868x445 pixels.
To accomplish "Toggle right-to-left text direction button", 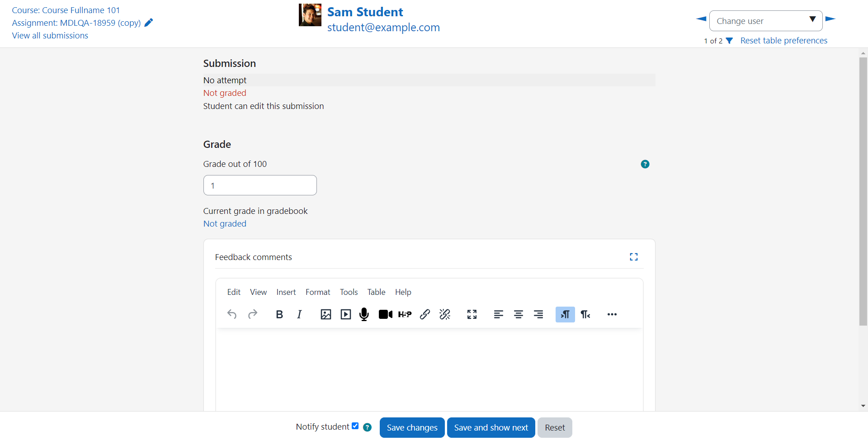I will [585, 314].
